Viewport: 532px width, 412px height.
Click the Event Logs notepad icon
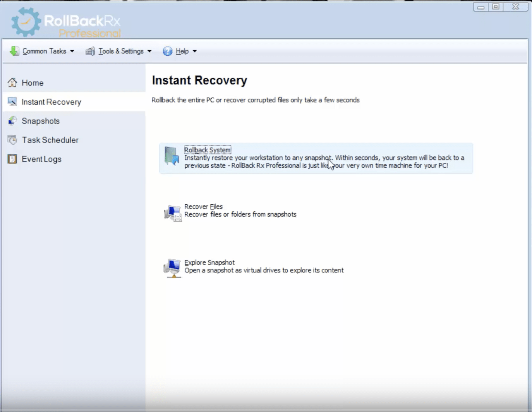coord(12,159)
